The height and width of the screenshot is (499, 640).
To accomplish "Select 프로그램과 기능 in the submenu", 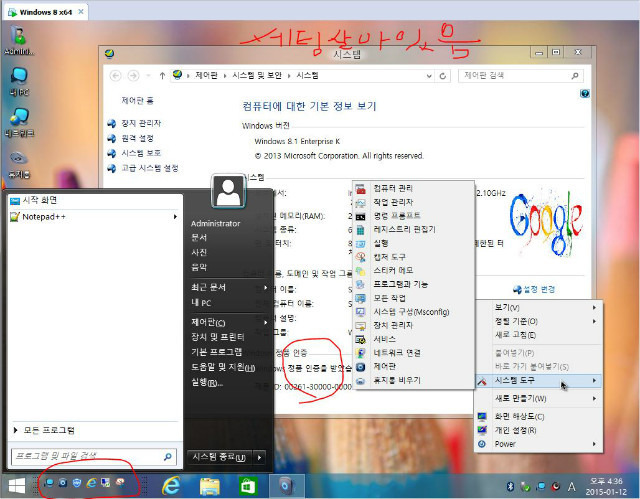I will 413,284.
